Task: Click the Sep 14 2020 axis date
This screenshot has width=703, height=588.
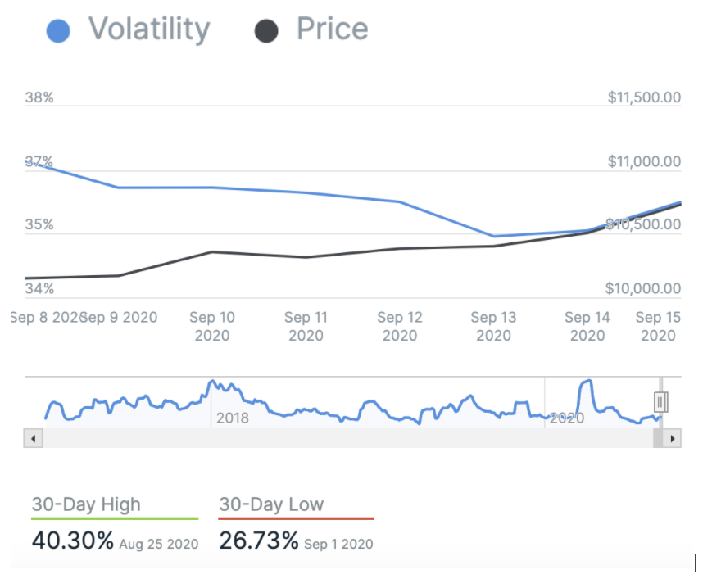Action: (x=587, y=326)
